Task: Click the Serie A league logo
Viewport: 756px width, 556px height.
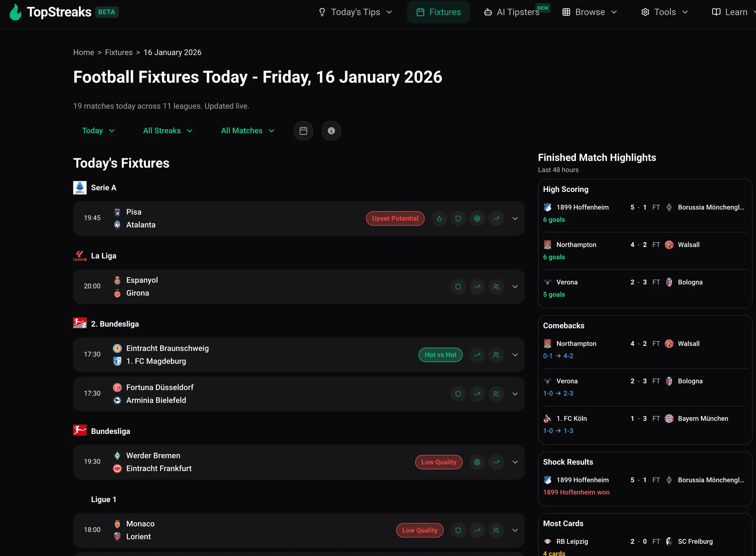Action: (x=80, y=188)
